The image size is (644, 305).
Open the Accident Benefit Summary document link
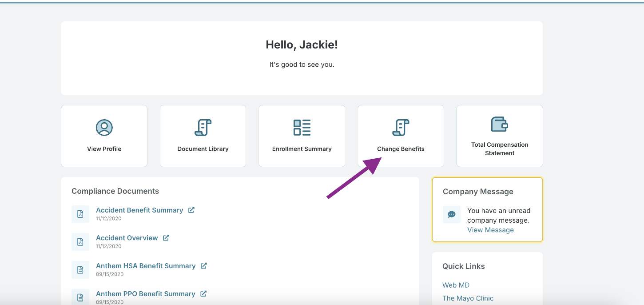[139, 210]
